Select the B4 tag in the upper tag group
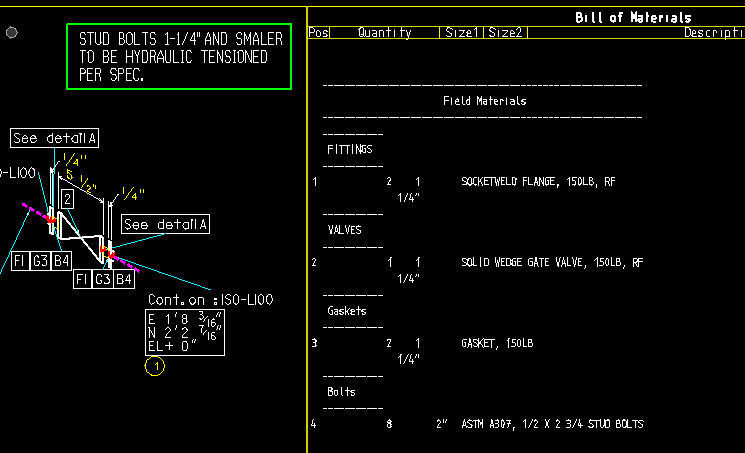Viewport: 745px width, 453px height. click(62, 261)
